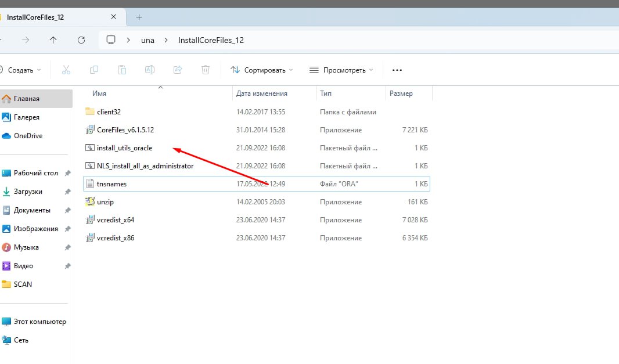Screen dimensions: 619x364
Task: Sort by Тип column header
Action: [326, 93]
